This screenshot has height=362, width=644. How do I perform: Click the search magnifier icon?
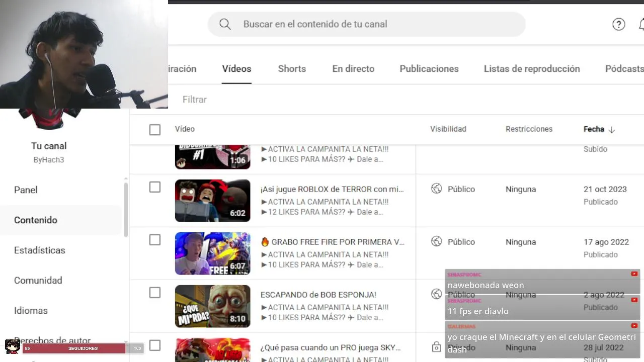point(225,24)
